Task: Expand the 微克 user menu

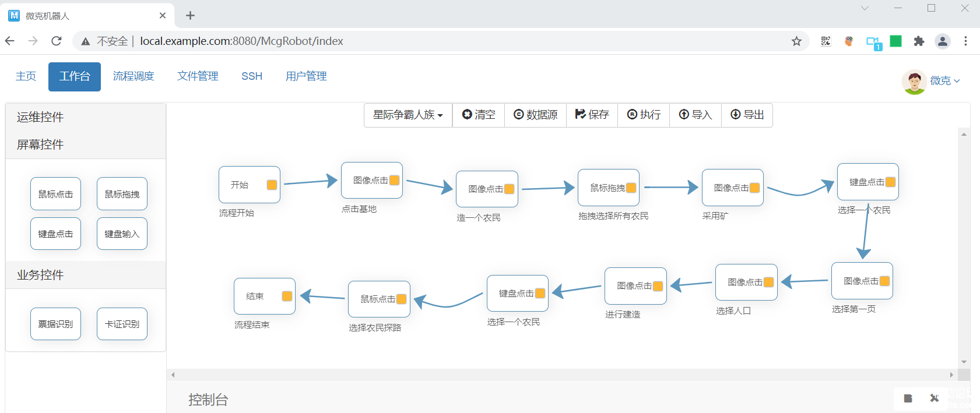Action: click(944, 81)
